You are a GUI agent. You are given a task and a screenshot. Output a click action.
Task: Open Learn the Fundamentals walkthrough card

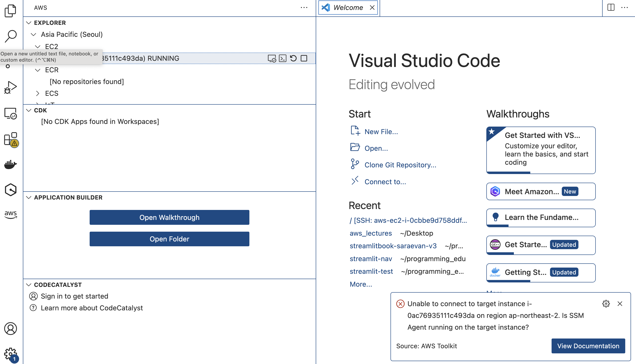541,218
